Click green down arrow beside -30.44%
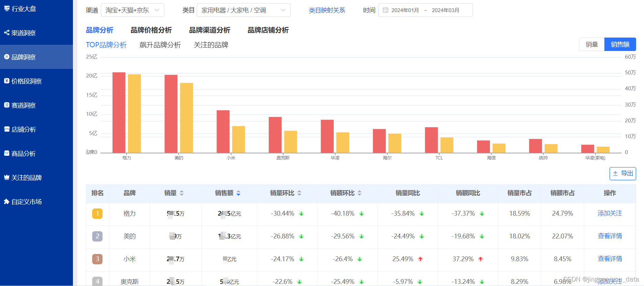 click(x=301, y=214)
